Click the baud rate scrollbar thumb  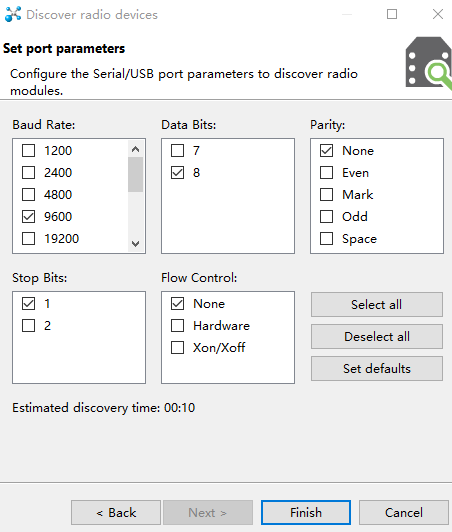pos(136,174)
